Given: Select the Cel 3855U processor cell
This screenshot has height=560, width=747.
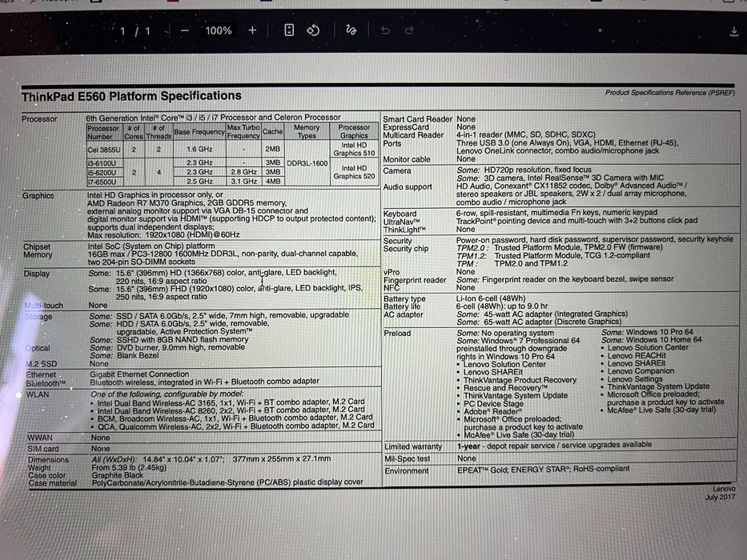Looking at the screenshot, I should tap(104, 150).
